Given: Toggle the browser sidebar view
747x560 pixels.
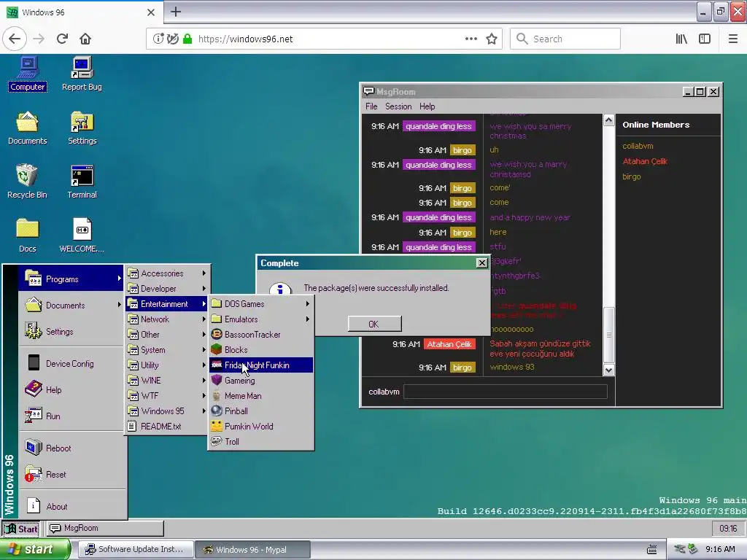Looking at the screenshot, I should click(x=705, y=39).
